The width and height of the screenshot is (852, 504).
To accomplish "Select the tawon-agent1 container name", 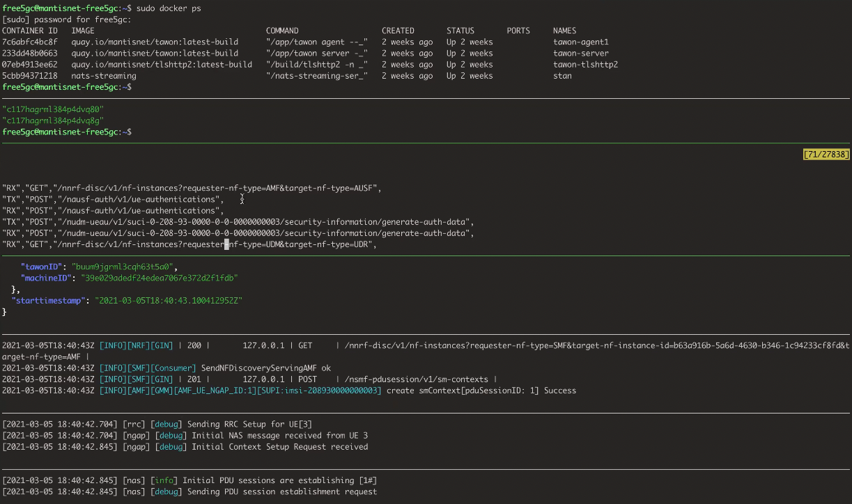I will coord(580,42).
